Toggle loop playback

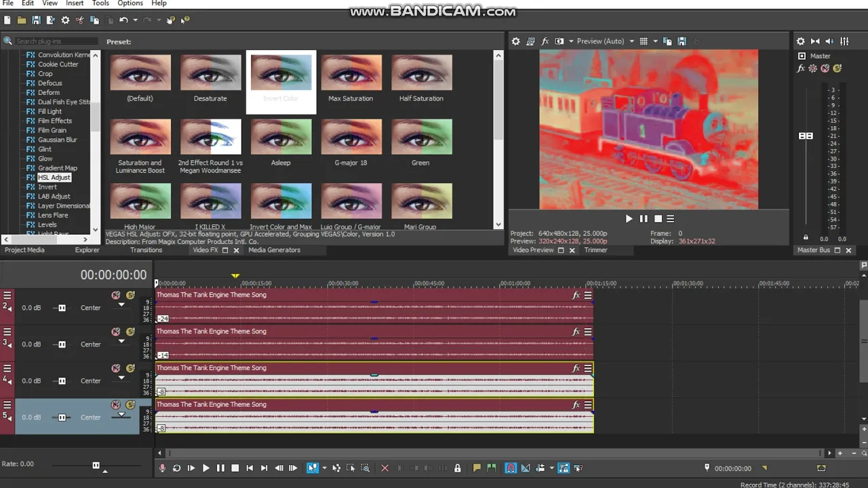pos(177,468)
